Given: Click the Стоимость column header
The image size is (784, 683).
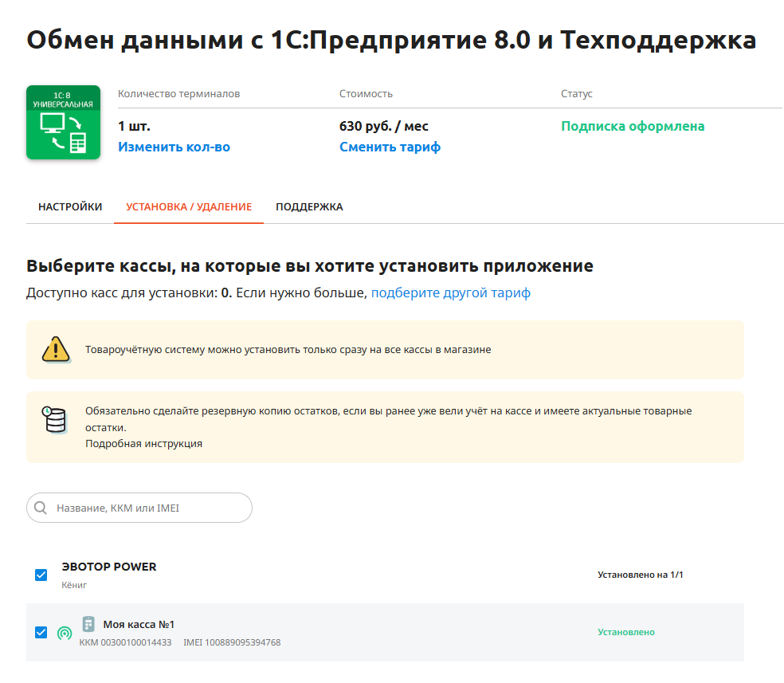Looking at the screenshot, I should (x=366, y=94).
